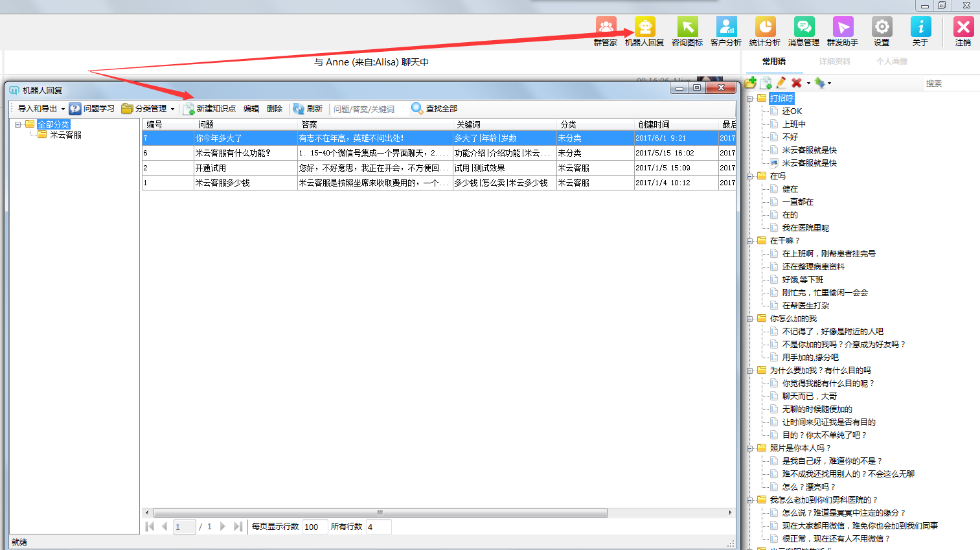Collapse the 在干嘛？ phrase group

(x=750, y=241)
